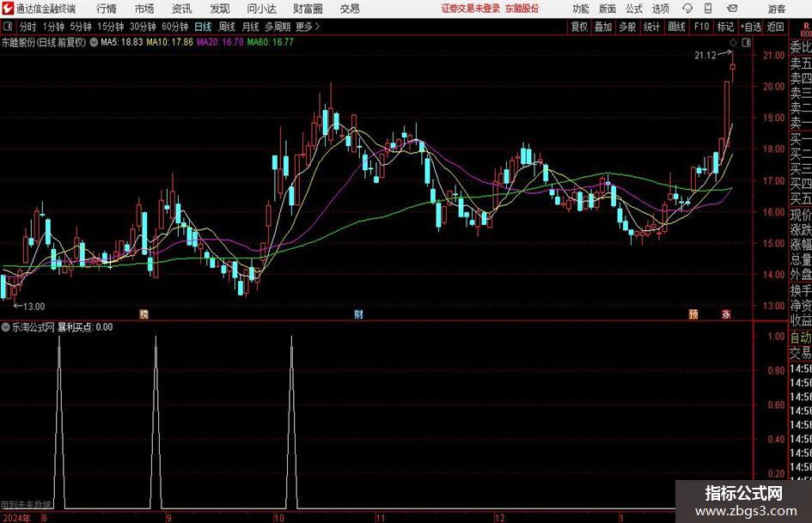The width and height of the screenshot is (812, 523).
Task: Click the 画线 drawing tools button
Action: (677, 27)
